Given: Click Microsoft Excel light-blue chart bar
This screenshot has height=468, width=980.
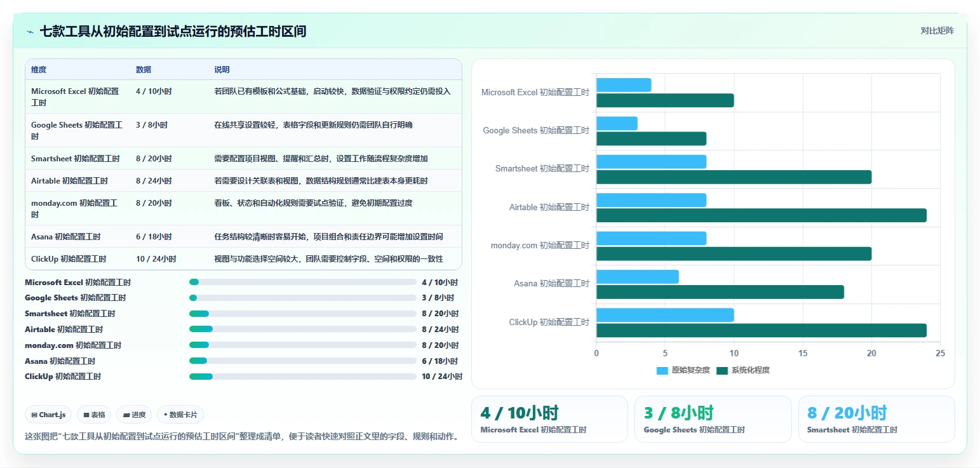Looking at the screenshot, I should tap(624, 84).
